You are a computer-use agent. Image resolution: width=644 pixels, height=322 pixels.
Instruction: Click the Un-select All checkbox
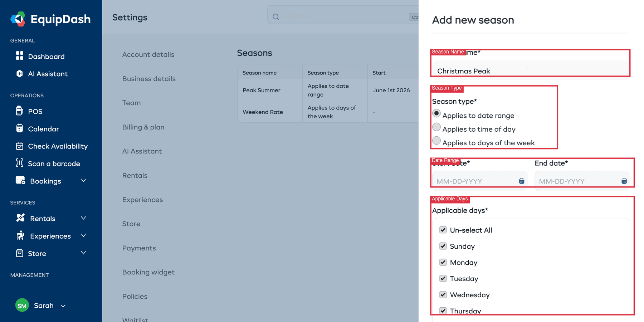tap(443, 230)
